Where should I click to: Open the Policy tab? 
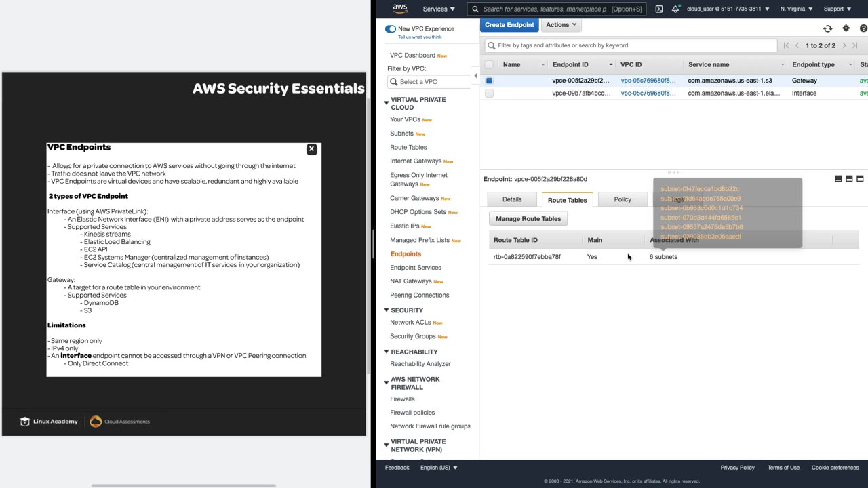click(x=622, y=199)
